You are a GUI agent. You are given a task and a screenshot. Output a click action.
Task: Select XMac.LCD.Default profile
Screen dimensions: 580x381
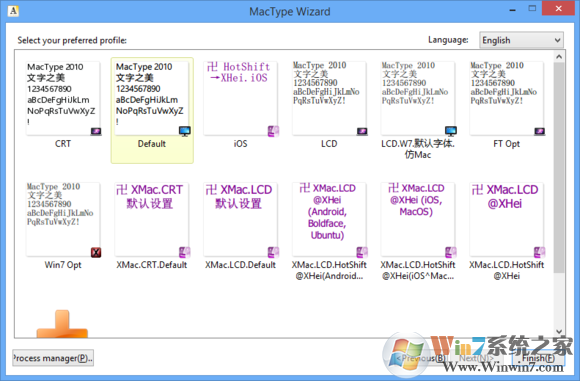click(x=240, y=226)
